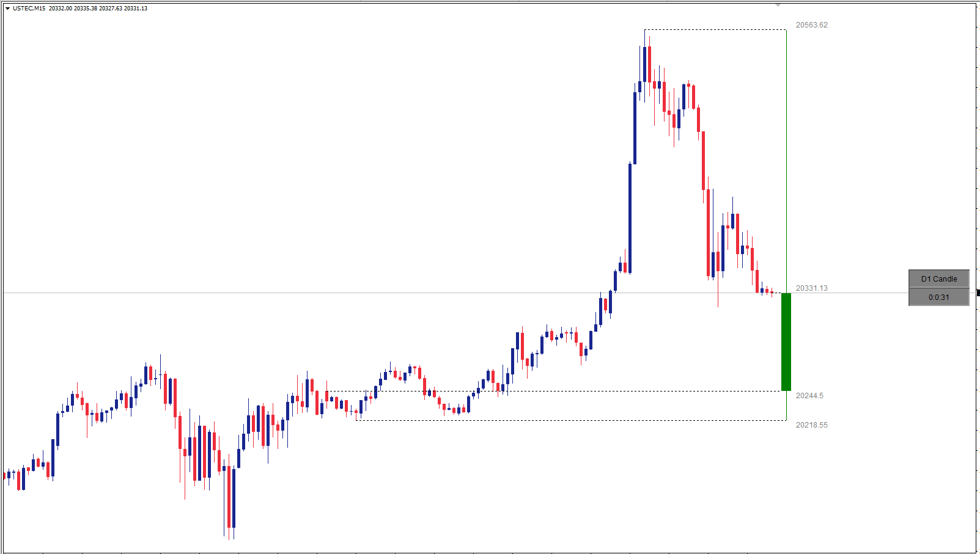
Task: Click the 20218.55 low price label
Action: [x=811, y=425]
